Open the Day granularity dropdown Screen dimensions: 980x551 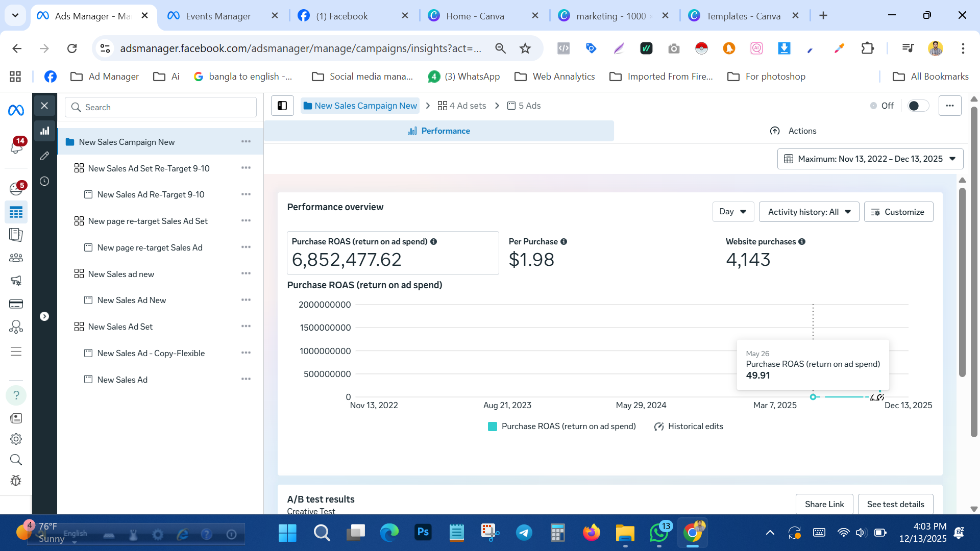733,212
